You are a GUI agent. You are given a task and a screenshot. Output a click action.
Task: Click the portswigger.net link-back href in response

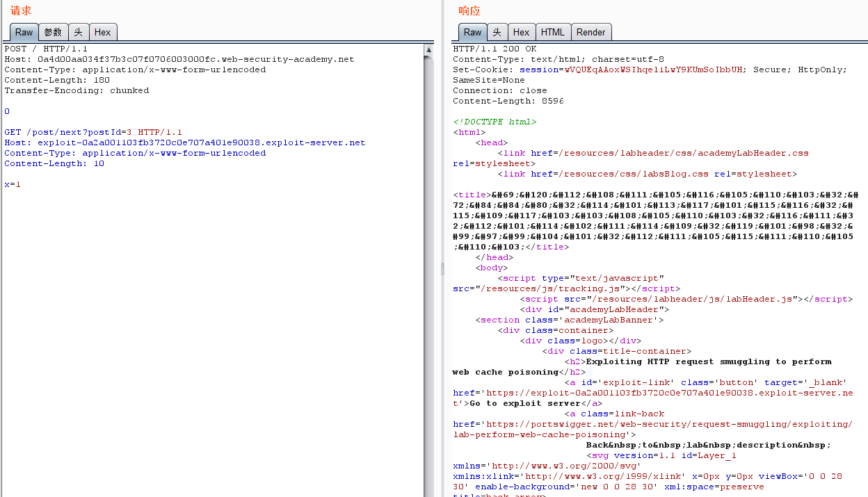[668, 424]
